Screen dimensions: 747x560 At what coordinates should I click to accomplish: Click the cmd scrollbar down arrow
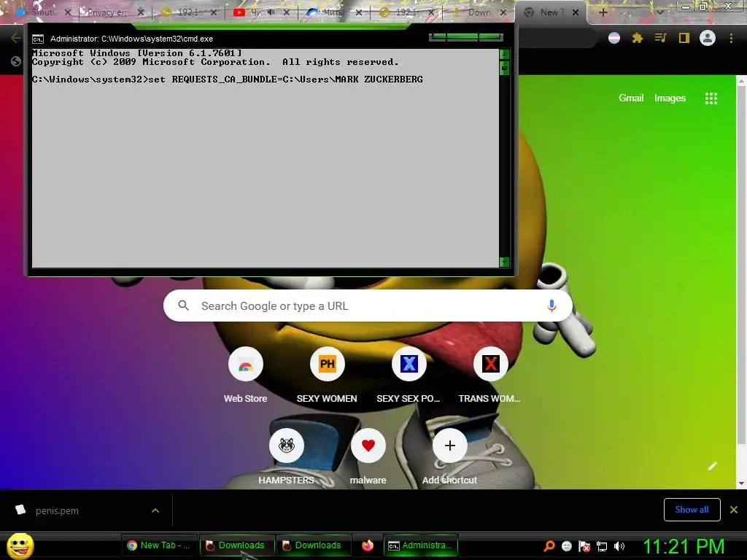click(504, 262)
